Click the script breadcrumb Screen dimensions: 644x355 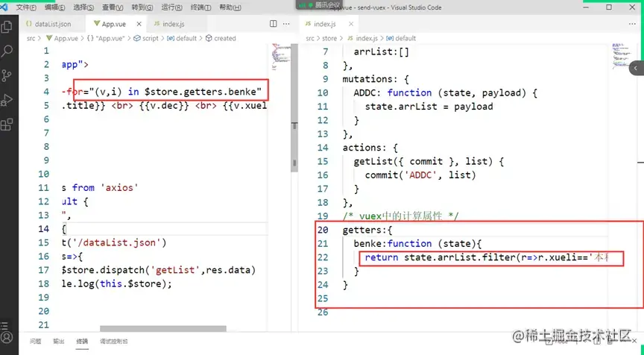point(146,38)
